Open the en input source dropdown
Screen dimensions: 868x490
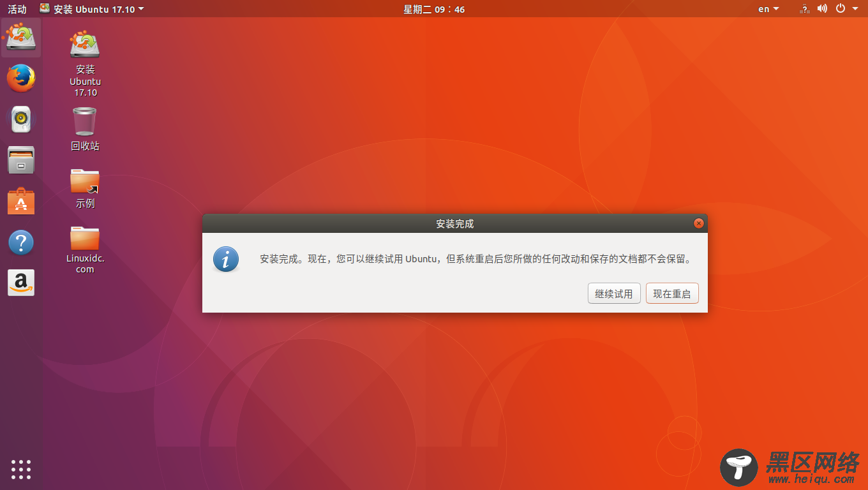pos(768,9)
